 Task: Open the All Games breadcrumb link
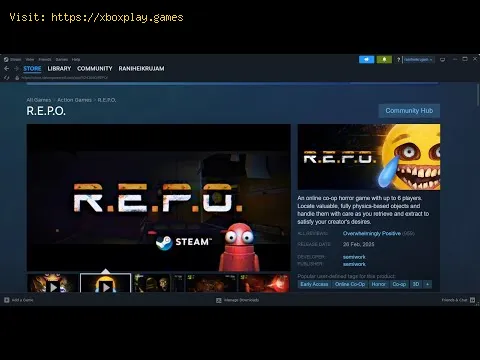click(39, 100)
